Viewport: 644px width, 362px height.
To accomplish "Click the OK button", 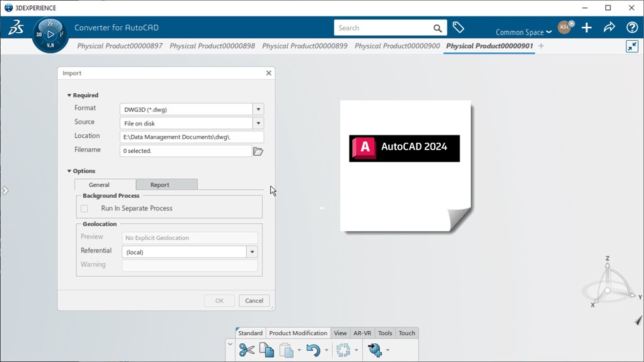I will click(x=219, y=300).
